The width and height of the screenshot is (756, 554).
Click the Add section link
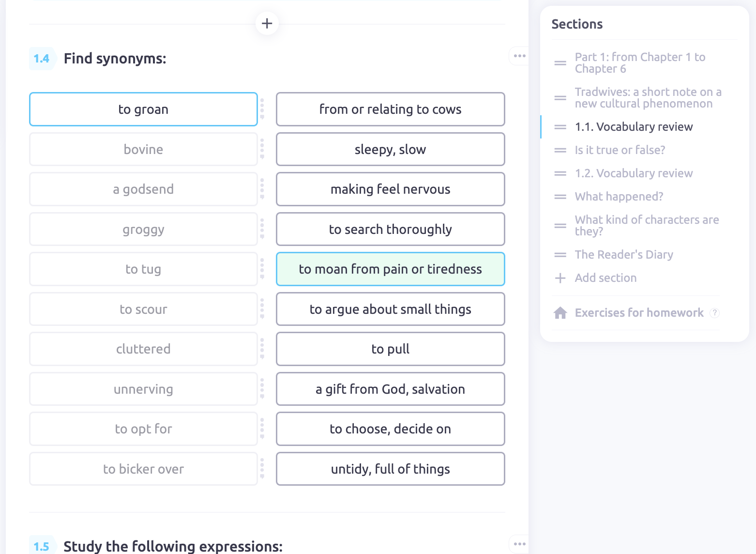coord(605,278)
